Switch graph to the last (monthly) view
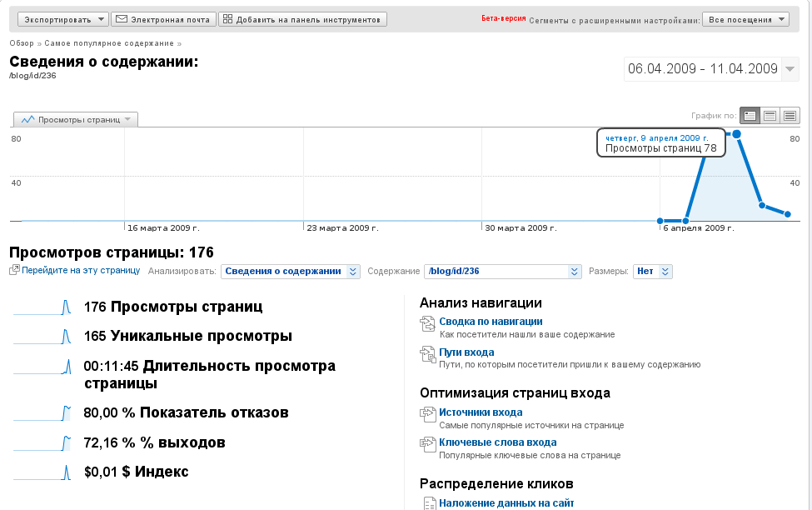 pyautogui.click(x=790, y=116)
